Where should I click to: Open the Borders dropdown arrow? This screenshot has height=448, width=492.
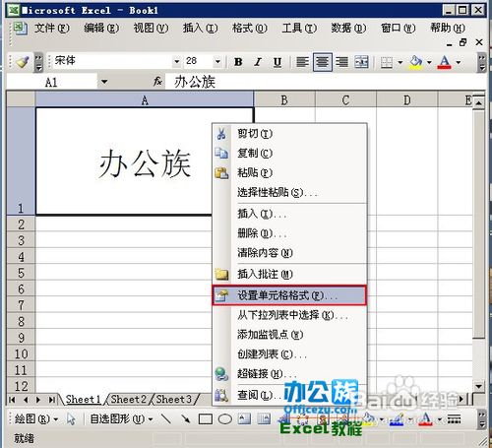click(x=400, y=62)
